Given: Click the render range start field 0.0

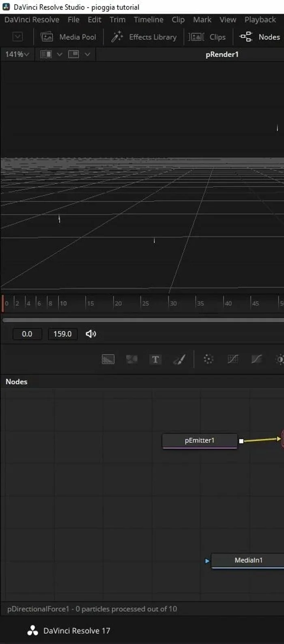Looking at the screenshot, I should 27,334.
